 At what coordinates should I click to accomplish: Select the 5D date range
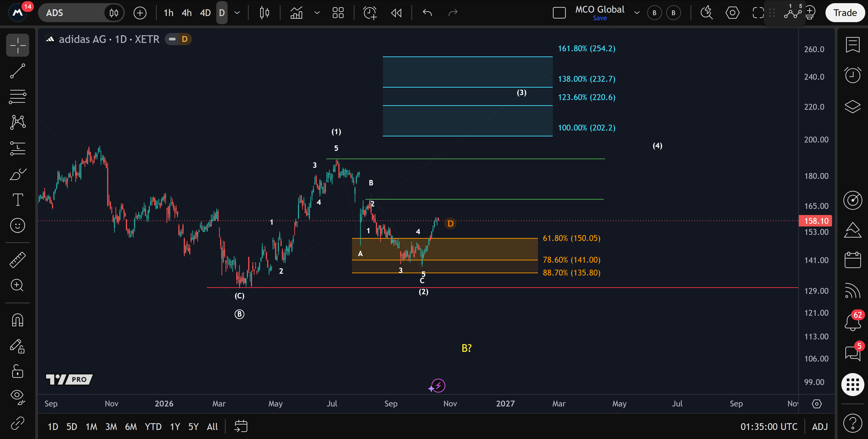pyautogui.click(x=72, y=427)
